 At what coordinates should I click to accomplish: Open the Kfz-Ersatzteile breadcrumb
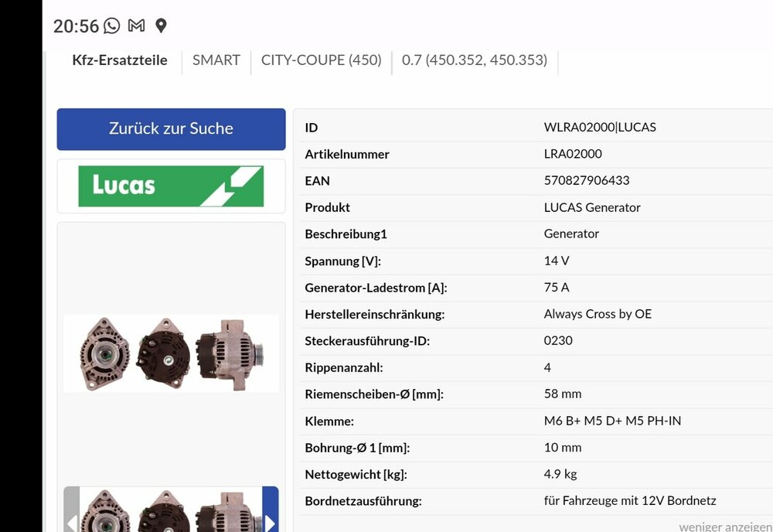[x=120, y=60]
